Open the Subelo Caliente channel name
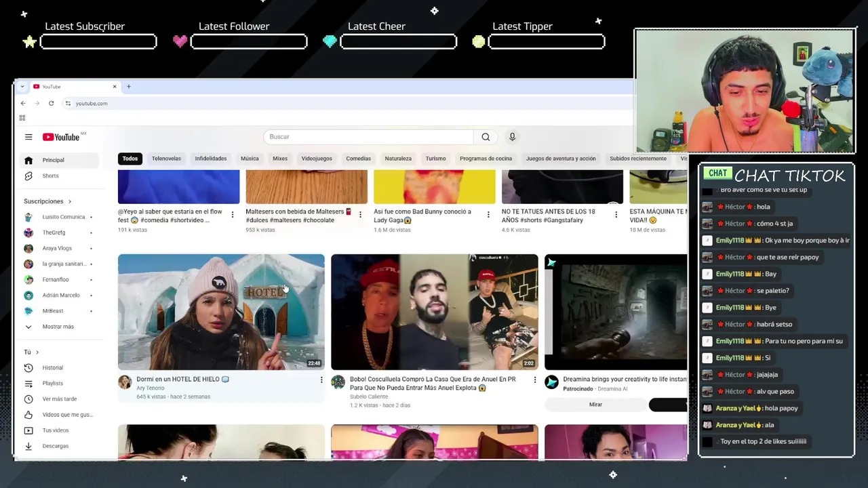 click(x=369, y=396)
